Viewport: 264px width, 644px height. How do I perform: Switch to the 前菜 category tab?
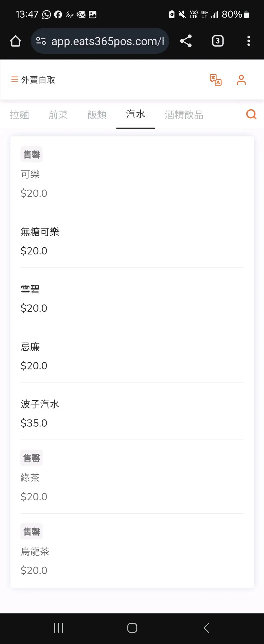tap(58, 114)
